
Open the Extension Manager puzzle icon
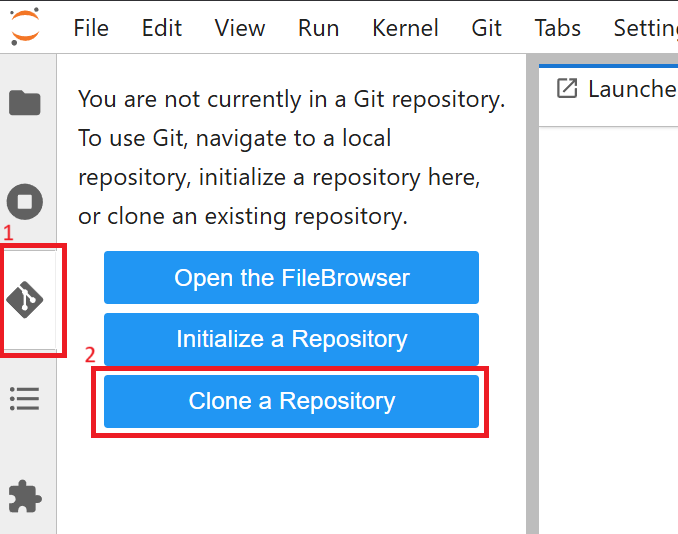[25, 497]
